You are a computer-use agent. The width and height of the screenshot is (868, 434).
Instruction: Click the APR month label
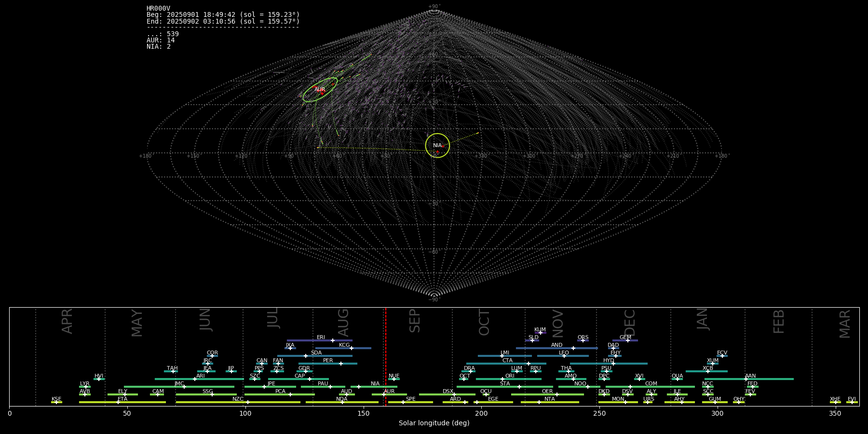click(x=68, y=321)
